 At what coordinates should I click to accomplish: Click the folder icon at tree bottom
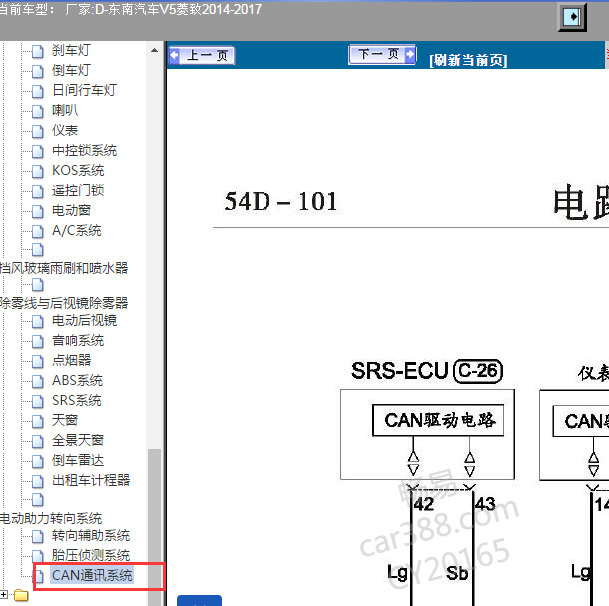point(21,595)
